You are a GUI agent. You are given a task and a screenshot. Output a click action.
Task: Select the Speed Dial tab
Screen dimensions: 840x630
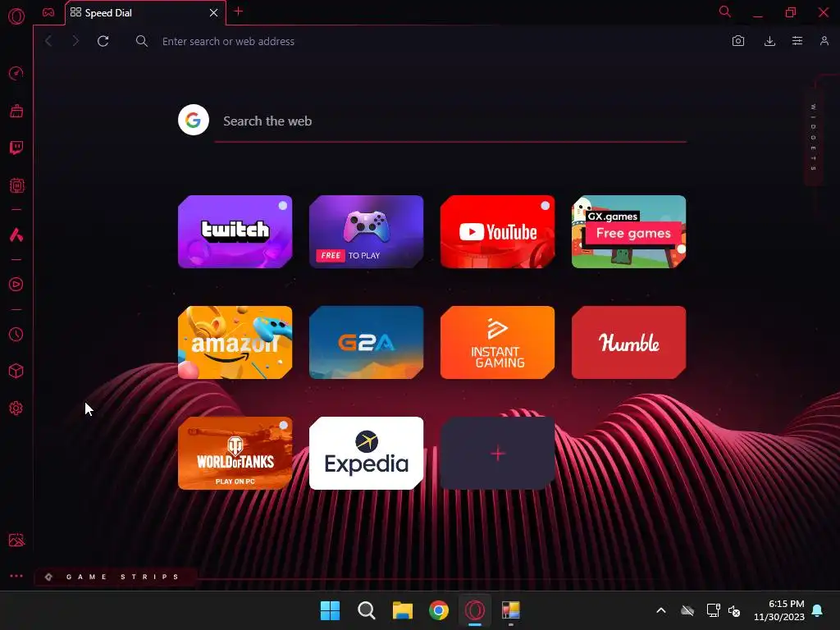point(145,13)
